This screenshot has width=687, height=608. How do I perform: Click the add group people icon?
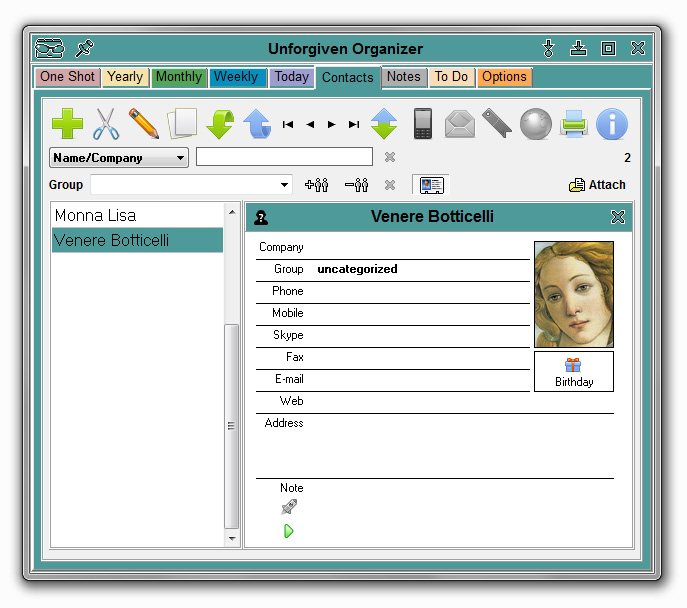pos(316,185)
